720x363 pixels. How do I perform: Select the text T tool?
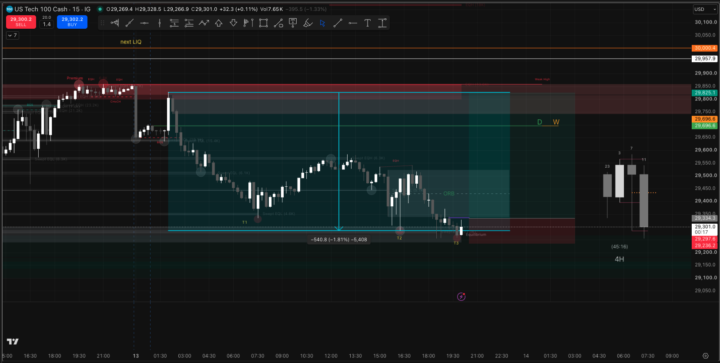point(367,23)
